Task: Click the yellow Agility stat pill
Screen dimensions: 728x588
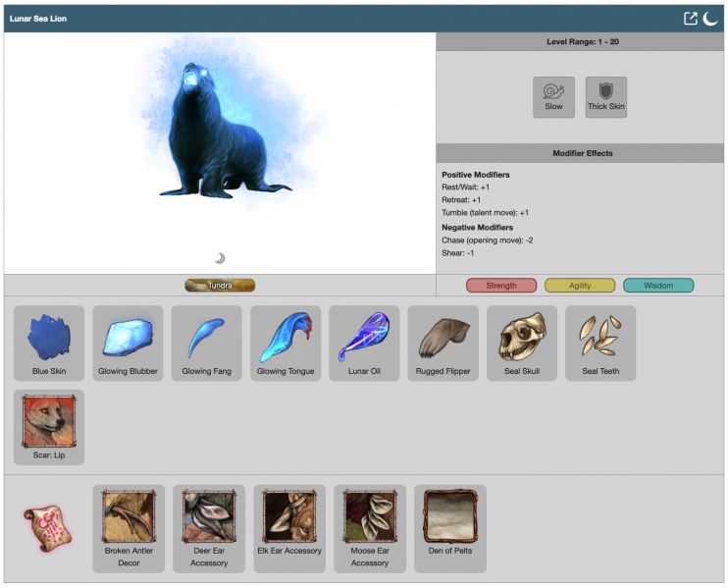Action: (x=580, y=286)
